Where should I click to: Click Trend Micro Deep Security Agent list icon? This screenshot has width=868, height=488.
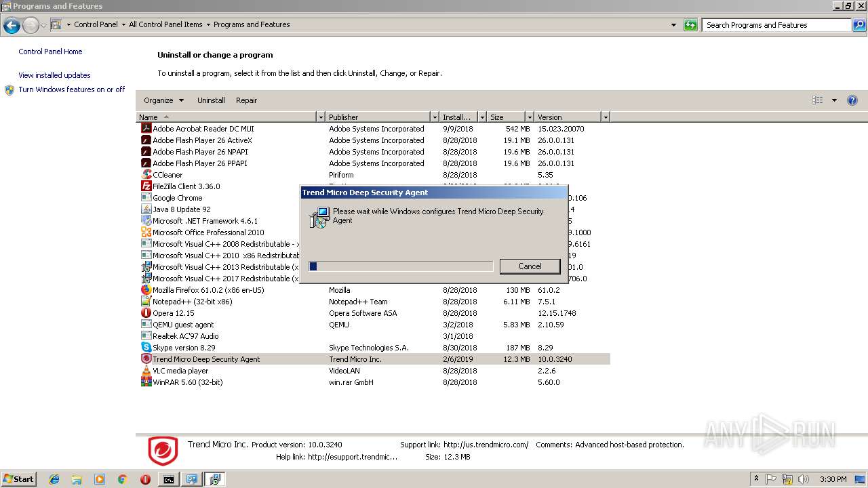[145, 359]
